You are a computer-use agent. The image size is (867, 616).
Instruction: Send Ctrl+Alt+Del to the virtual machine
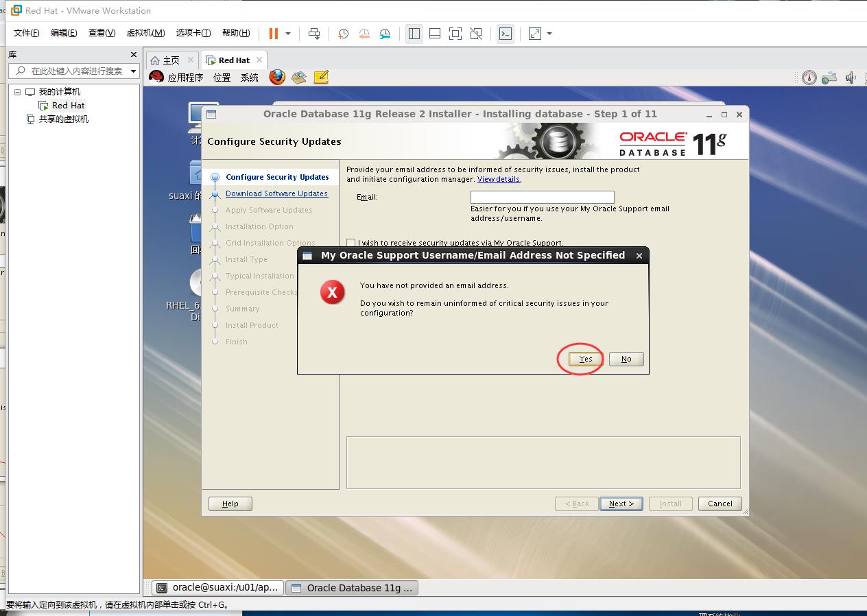314,34
